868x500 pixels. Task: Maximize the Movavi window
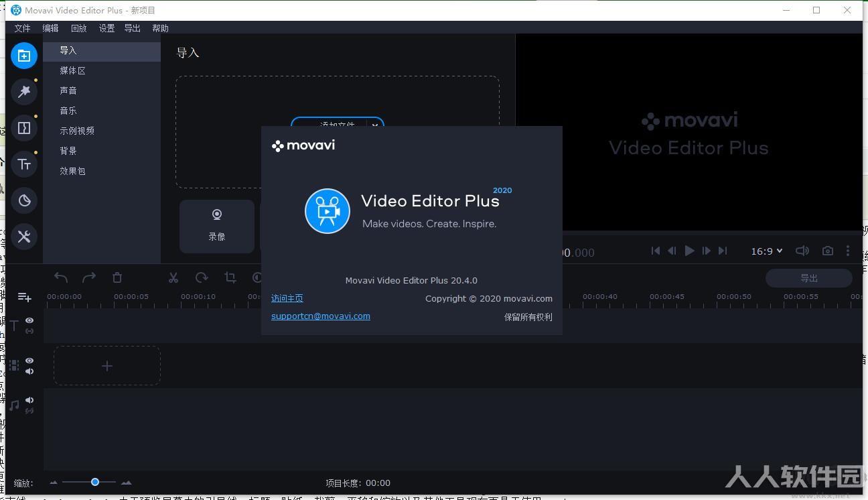click(x=816, y=10)
